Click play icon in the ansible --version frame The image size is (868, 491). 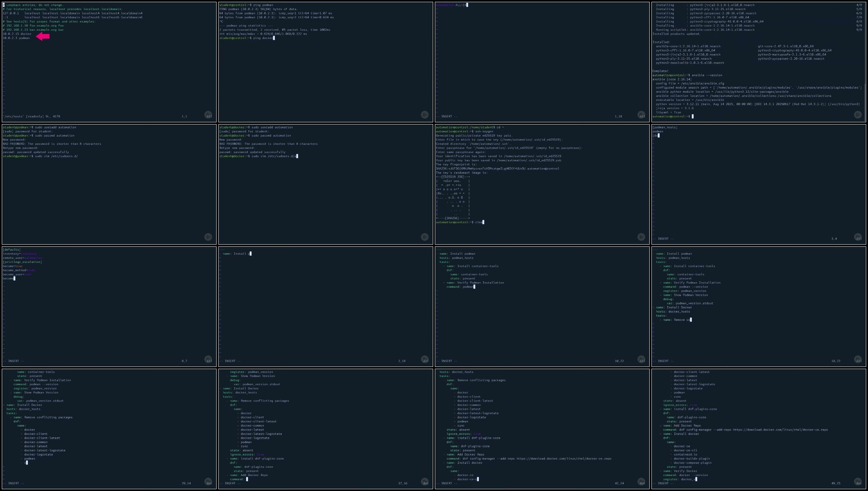pos(858,115)
